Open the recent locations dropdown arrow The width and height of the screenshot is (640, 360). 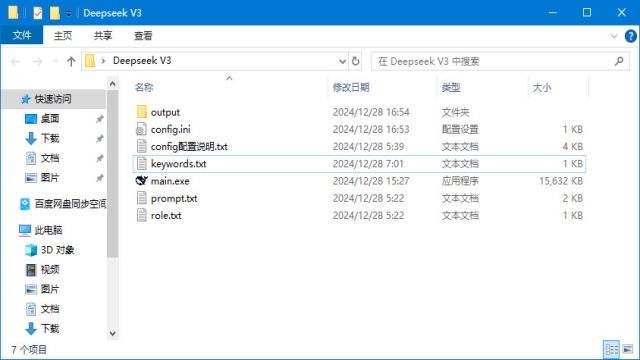pos(56,62)
